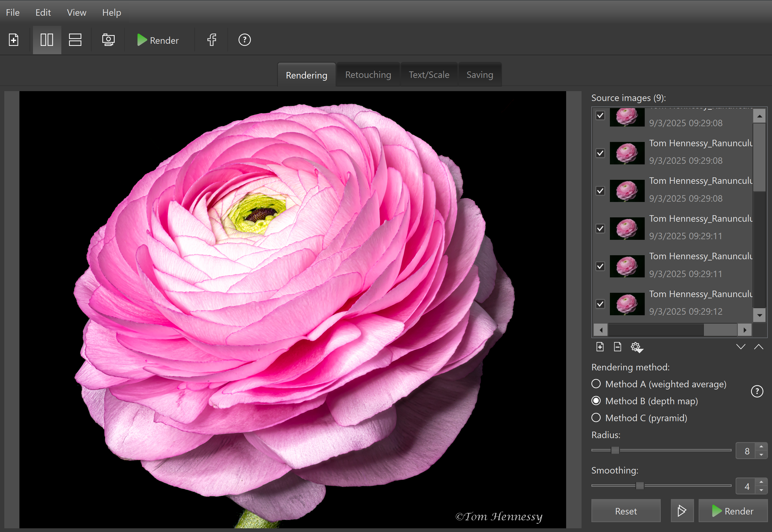Click the Facebook share icon
Viewport: 772px width, 532px height.
212,40
